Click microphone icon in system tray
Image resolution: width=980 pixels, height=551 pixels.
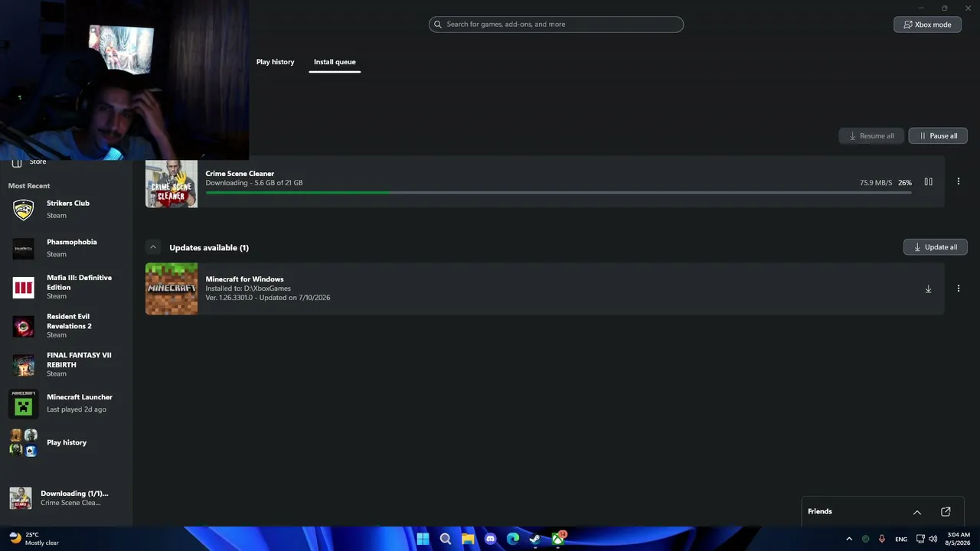(882, 539)
